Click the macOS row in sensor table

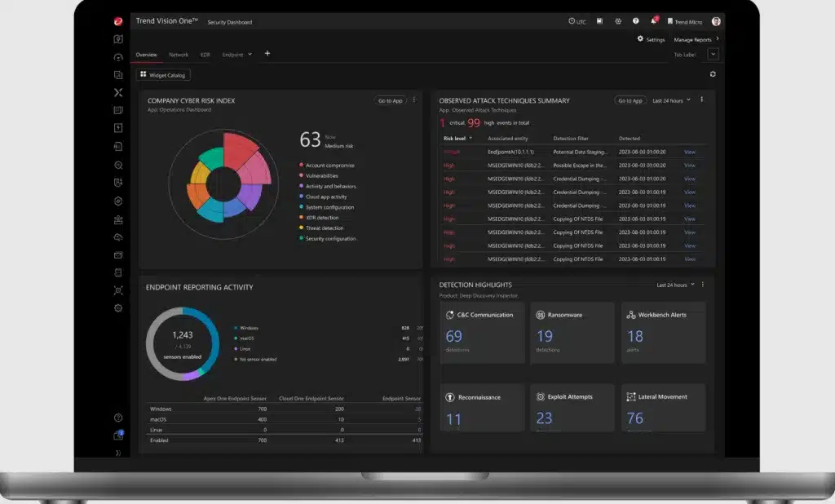(285, 419)
